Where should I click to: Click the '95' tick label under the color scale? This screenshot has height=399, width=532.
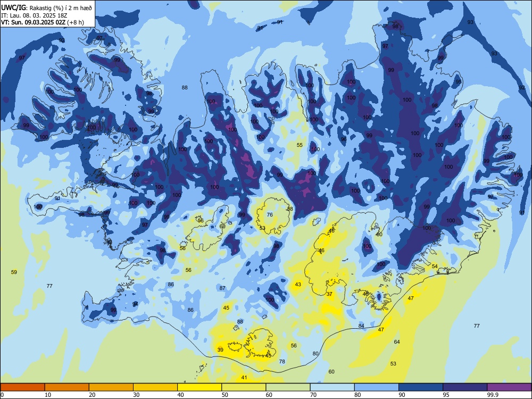tap(446, 395)
